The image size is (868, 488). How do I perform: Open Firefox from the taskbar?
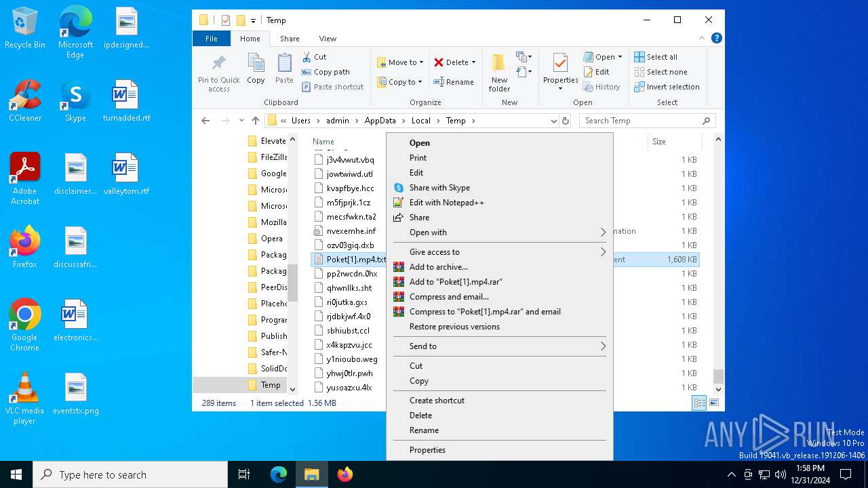coord(345,474)
